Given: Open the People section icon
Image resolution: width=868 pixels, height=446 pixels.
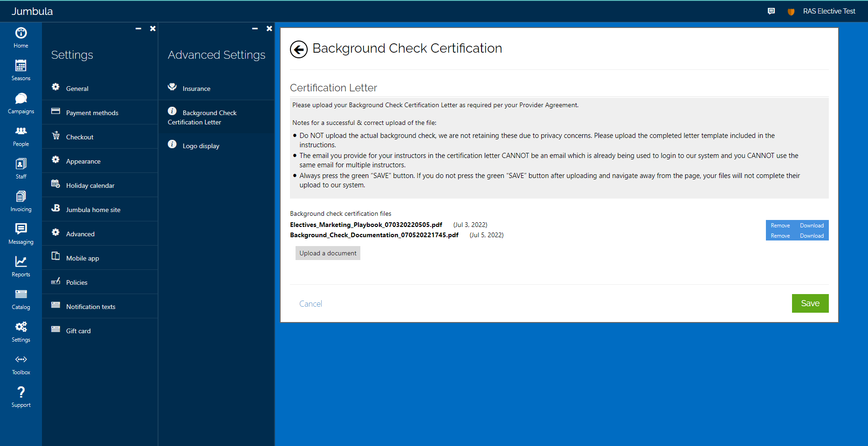Looking at the screenshot, I should click(21, 131).
